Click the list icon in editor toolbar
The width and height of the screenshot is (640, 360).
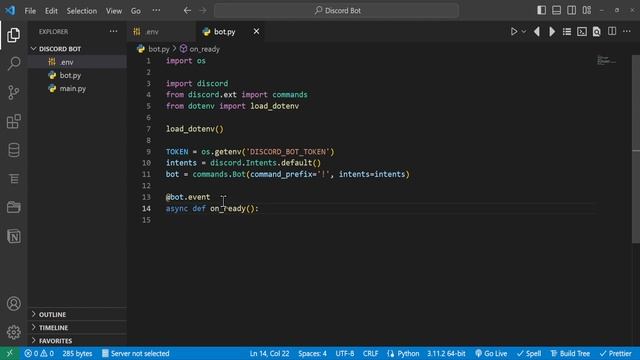tap(567, 31)
